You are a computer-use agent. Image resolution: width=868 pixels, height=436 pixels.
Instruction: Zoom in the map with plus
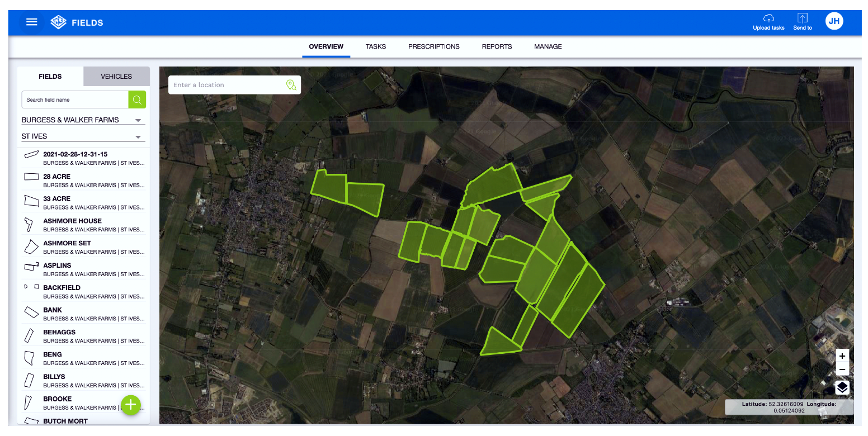coord(842,356)
